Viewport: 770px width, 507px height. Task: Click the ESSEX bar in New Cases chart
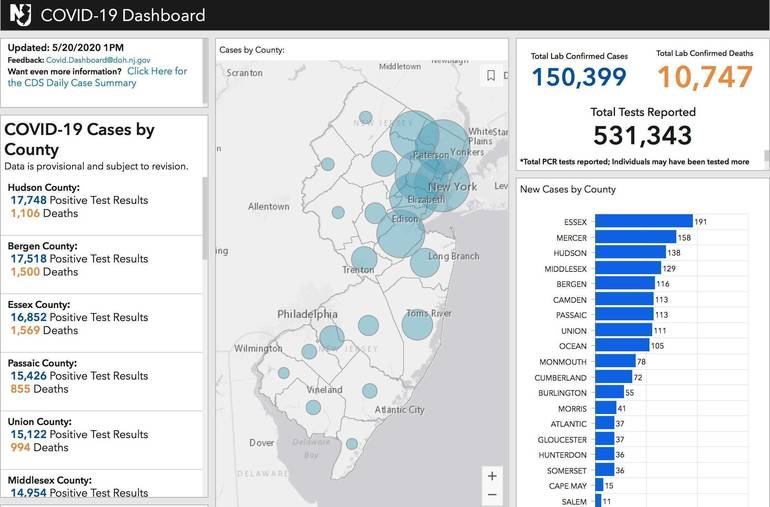[x=643, y=222]
